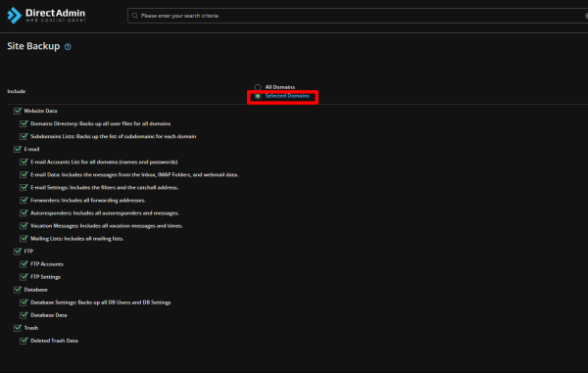Toggle E-mail Settings checkbox

[x=24, y=187]
